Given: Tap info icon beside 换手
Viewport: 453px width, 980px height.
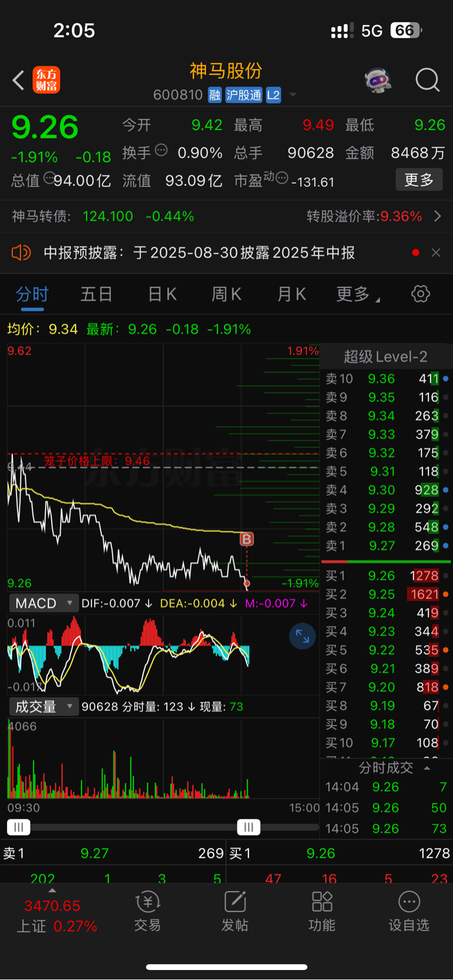Looking at the screenshot, I should click(161, 150).
